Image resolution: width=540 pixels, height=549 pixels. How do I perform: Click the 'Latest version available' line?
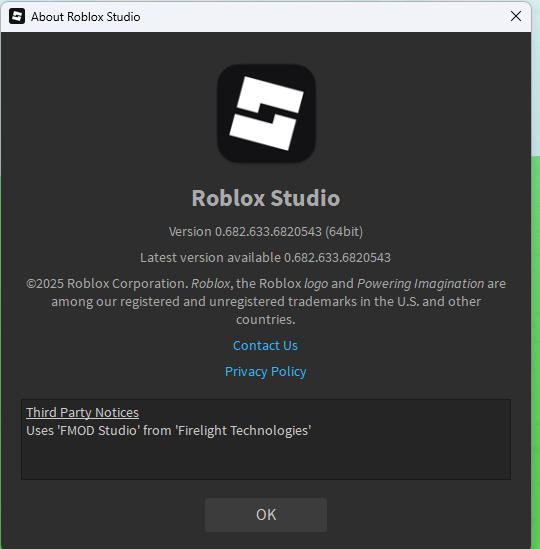click(265, 258)
